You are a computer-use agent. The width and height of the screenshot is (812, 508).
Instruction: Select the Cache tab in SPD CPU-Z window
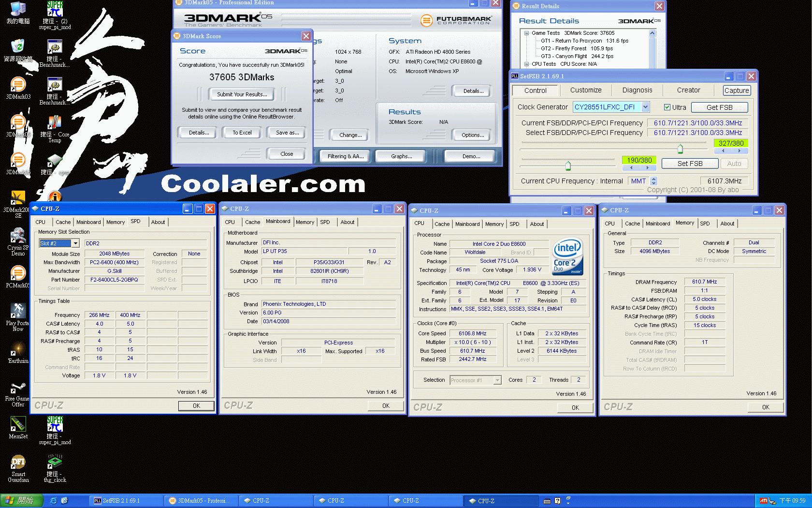pos(63,223)
